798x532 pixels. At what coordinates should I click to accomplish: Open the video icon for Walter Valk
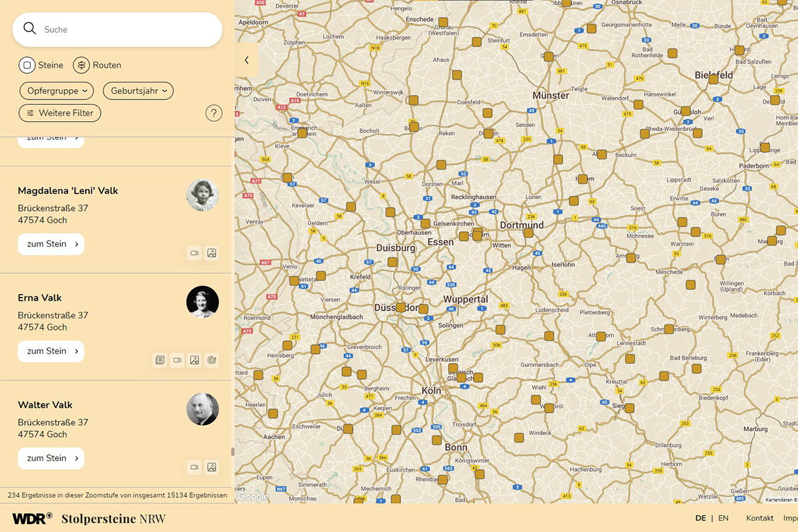194,467
